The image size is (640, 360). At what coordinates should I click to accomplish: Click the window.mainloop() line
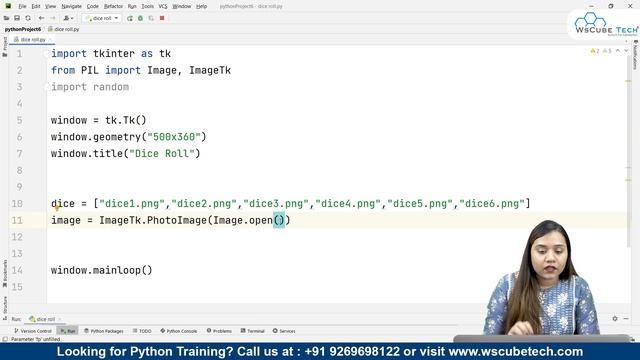pos(102,270)
